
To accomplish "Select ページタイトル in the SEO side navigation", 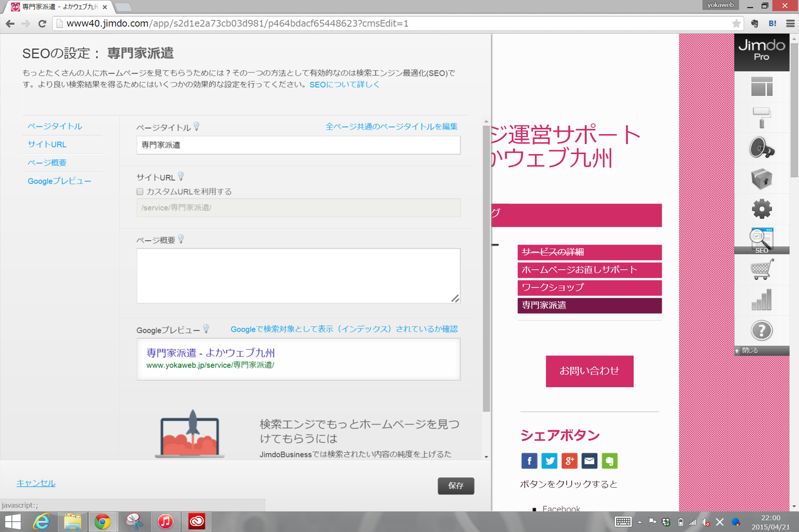I will coord(55,126).
